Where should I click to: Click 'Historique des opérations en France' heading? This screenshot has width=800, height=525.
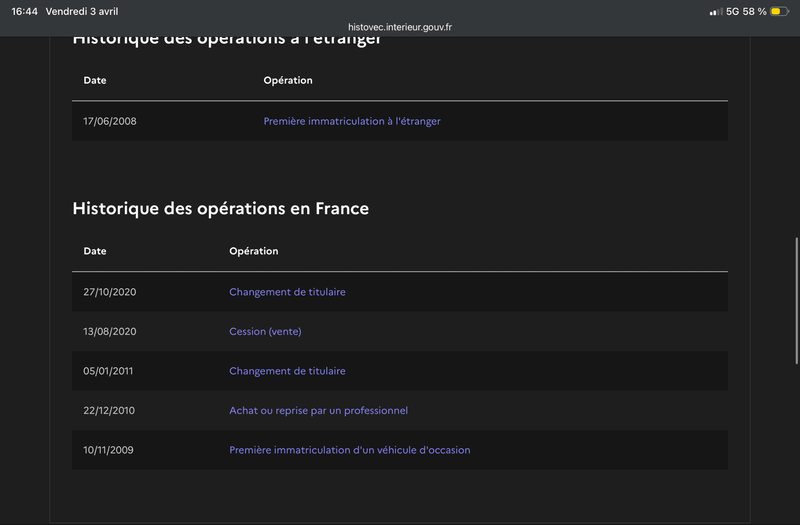coord(221,208)
